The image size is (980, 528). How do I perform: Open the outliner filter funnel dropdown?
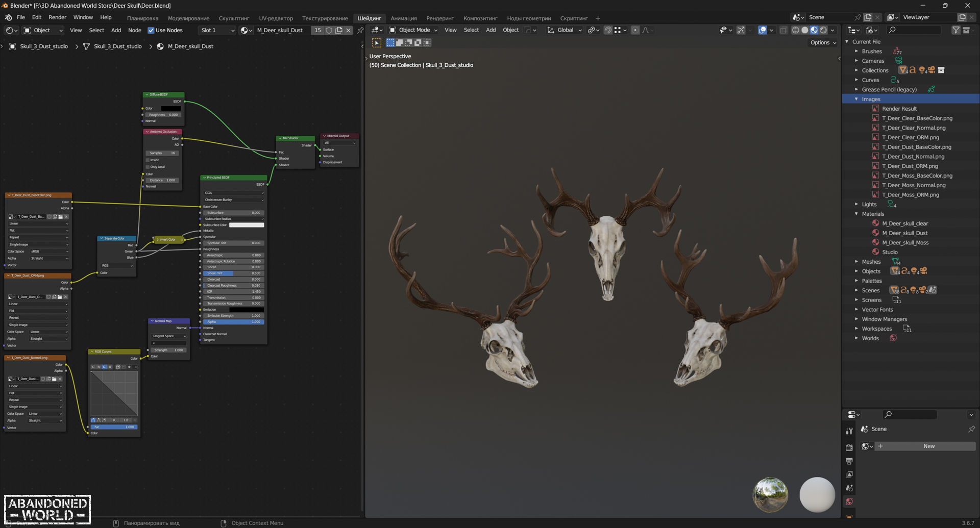click(955, 30)
